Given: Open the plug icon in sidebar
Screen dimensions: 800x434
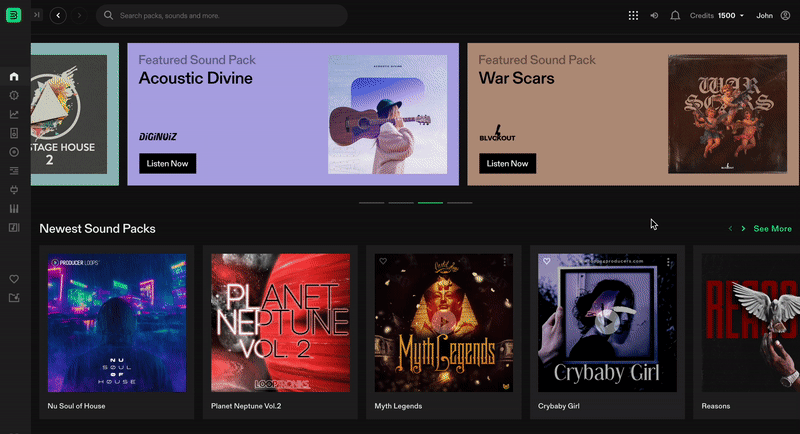Looking at the screenshot, I should coord(14,190).
